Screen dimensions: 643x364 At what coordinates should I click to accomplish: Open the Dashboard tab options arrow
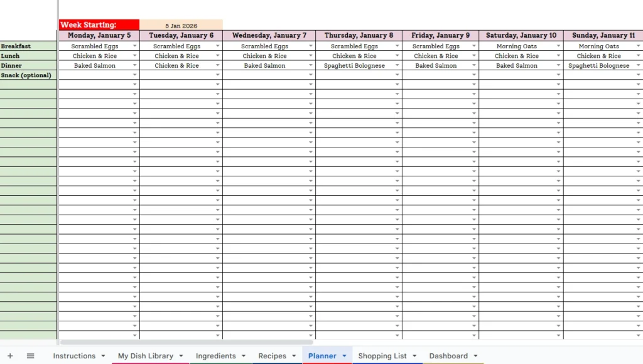pyautogui.click(x=475, y=356)
